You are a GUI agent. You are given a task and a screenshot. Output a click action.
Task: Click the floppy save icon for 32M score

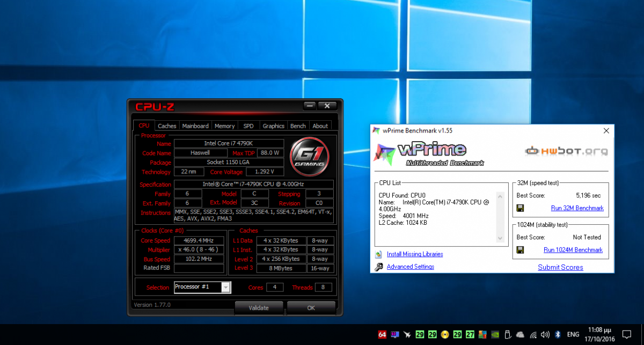(x=520, y=208)
